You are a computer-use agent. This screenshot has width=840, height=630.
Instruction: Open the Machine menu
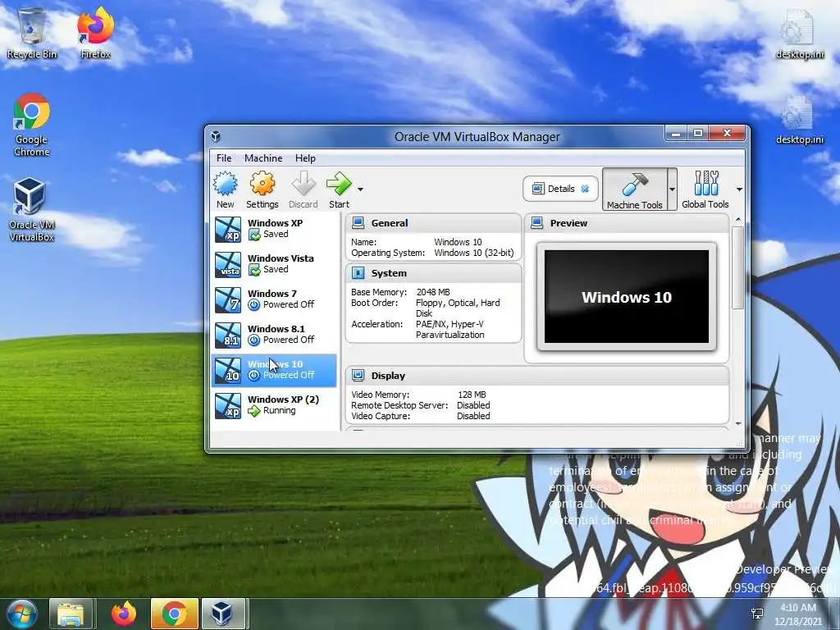click(x=263, y=158)
